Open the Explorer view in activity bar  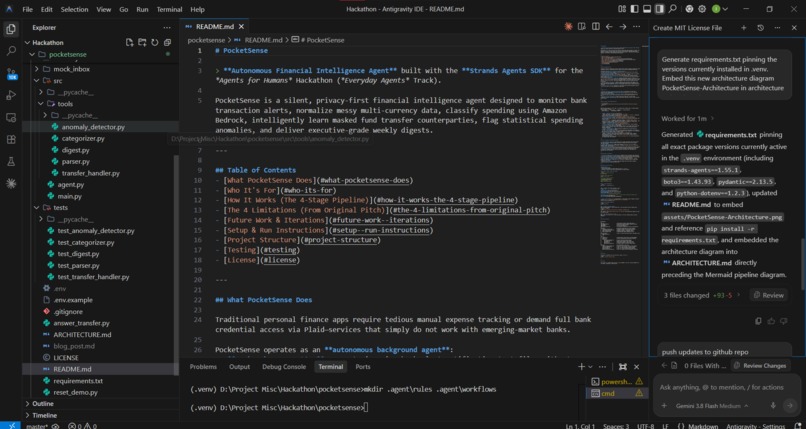[x=11, y=29]
